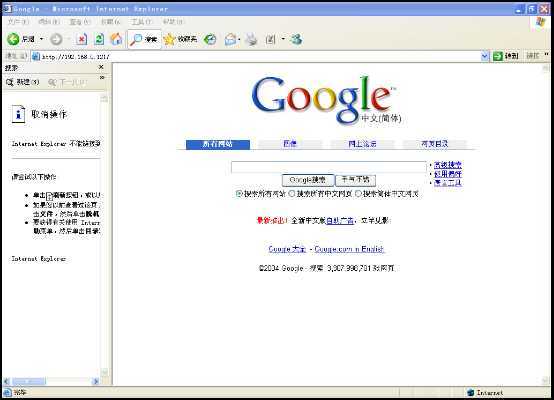This screenshot has width=554, height=400.
Task: Switch to the 网上论坛 Groups tab
Action: pyautogui.click(x=362, y=144)
